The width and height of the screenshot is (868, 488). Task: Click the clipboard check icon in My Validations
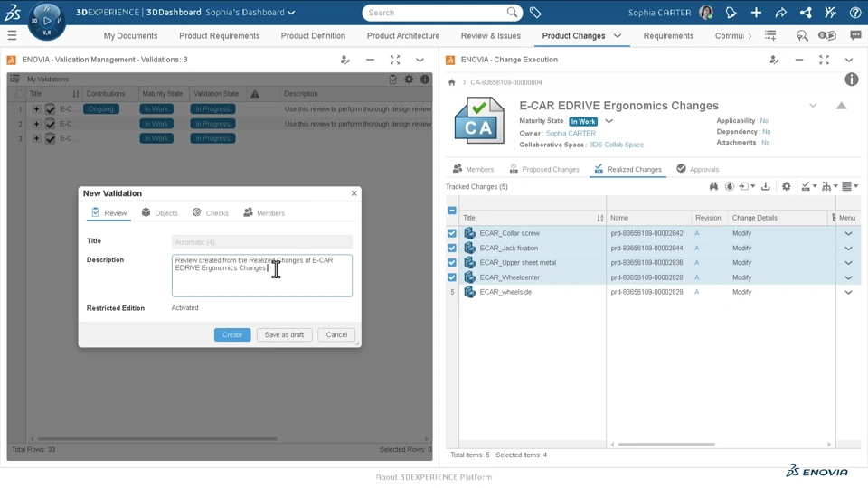(x=393, y=80)
